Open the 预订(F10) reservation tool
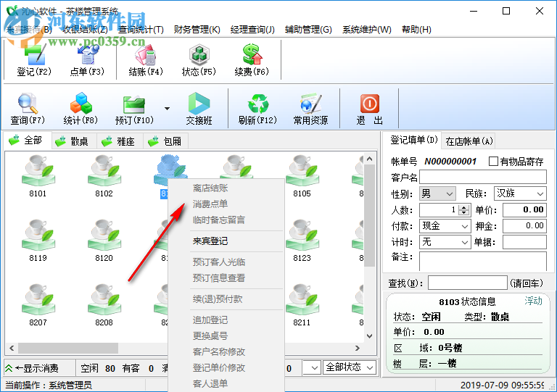 pos(134,109)
